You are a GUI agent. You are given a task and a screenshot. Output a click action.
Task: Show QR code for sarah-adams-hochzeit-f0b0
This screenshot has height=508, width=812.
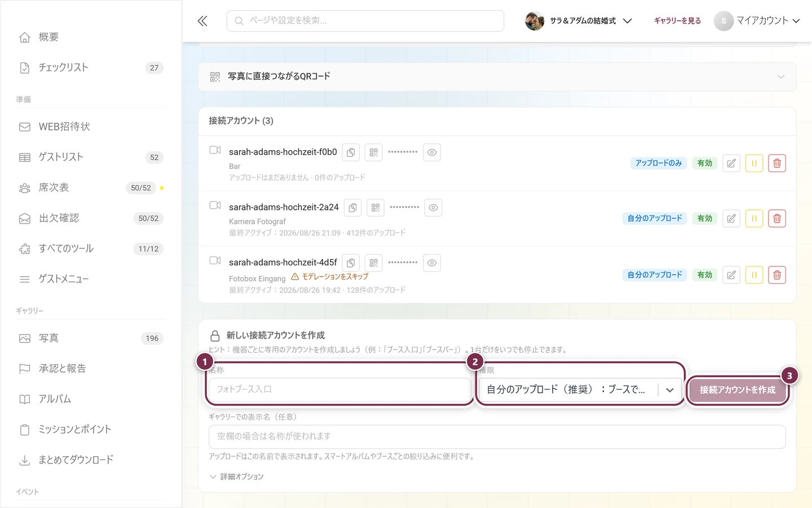(x=373, y=152)
